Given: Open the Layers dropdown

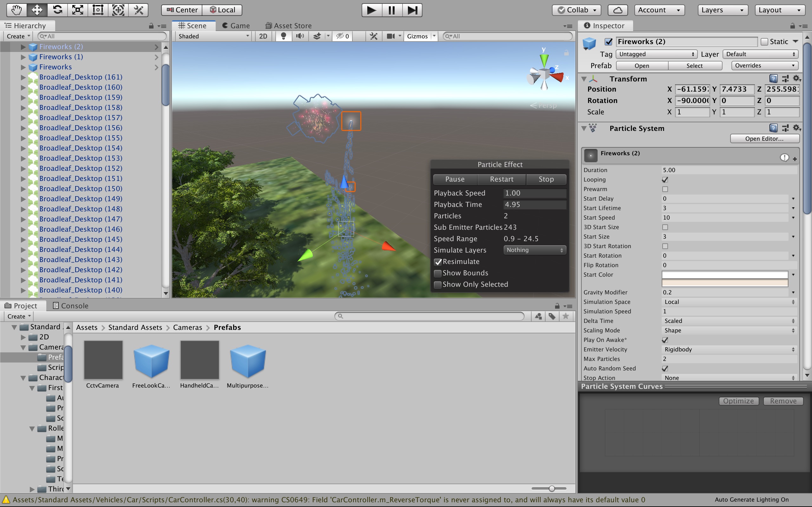Looking at the screenshot, I should pyautogui.click(x=723, y=10).
